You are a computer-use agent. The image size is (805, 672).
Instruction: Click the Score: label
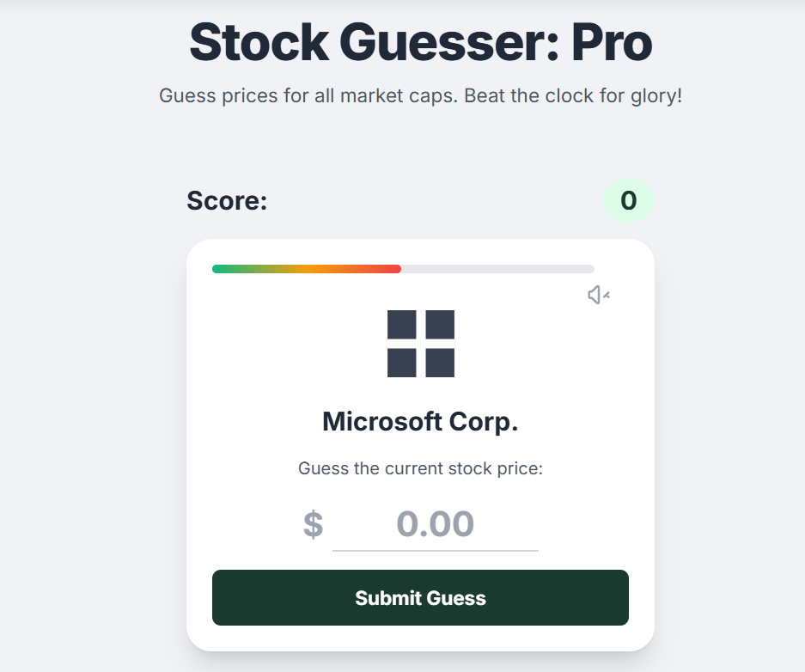[x=227, y=201]
